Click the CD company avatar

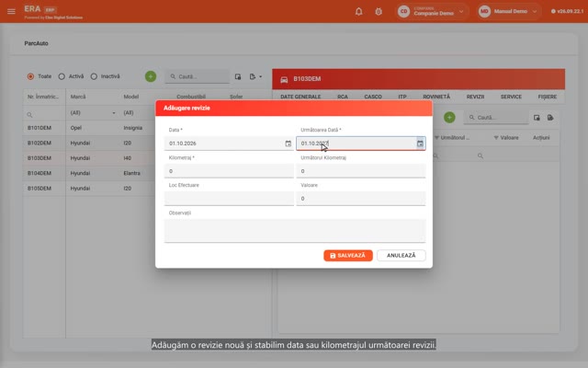(x=403, y=11)
